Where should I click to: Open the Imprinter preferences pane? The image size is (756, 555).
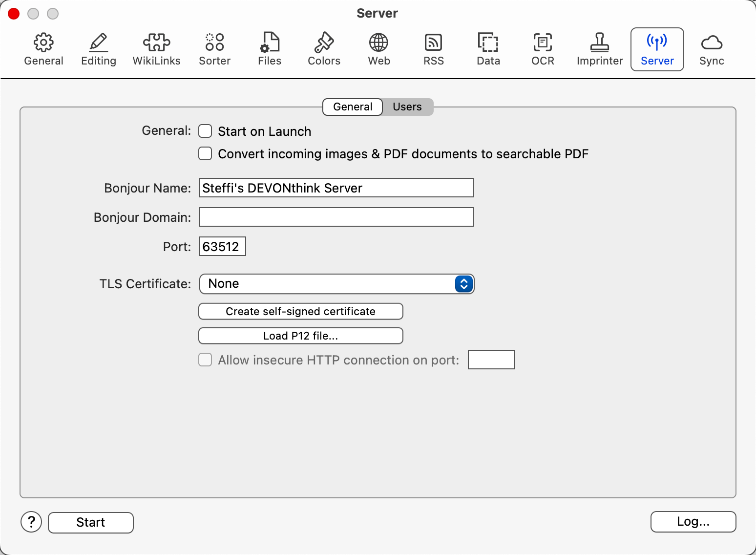(x=599, y=49)
